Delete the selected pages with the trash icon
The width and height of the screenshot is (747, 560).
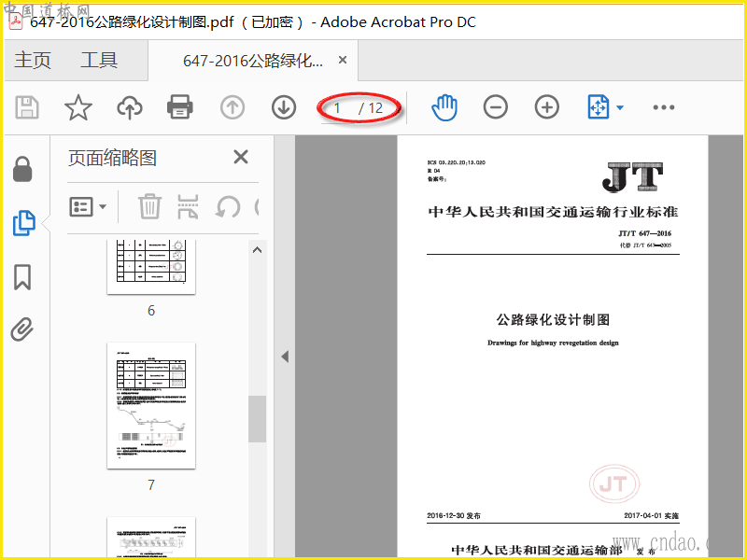pos(149,206)
